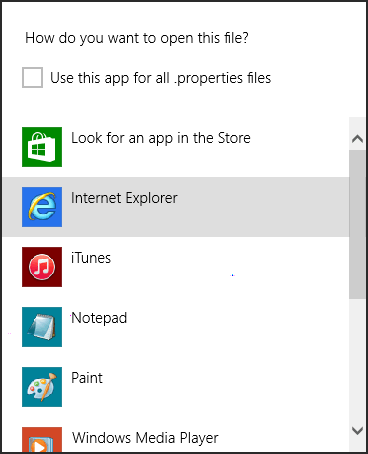368x454 pixels.
Task: Click the checkbox label text for .properties files
Action: [161, 78]
